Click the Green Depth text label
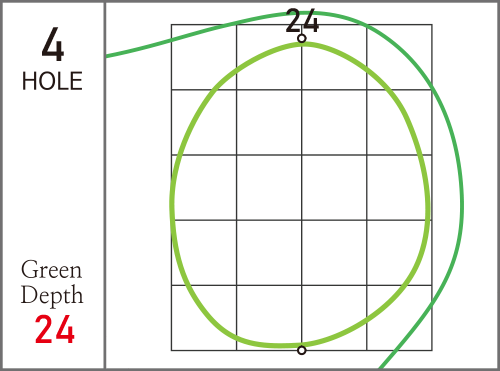The height and width of the screenshot is (371, 500). click(52, 282)
